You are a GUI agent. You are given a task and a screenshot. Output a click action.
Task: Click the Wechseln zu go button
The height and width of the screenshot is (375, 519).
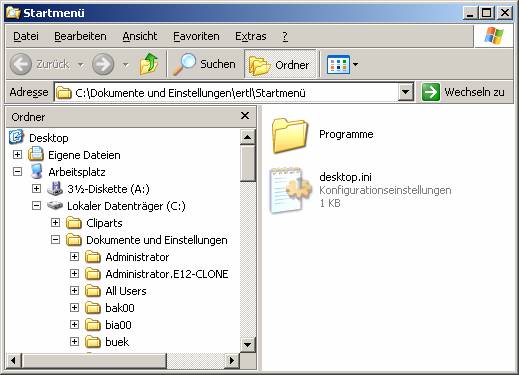(x=463, y=92)
